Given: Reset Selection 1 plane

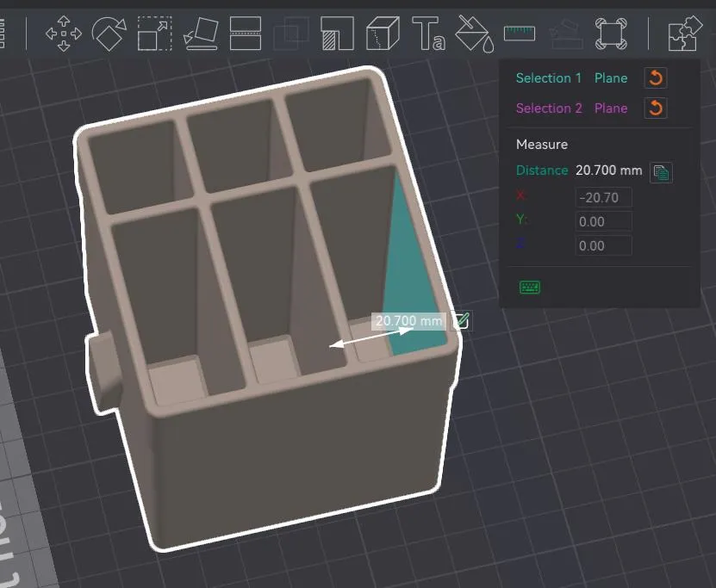Looking at the screenshot, I should [655, 77].
